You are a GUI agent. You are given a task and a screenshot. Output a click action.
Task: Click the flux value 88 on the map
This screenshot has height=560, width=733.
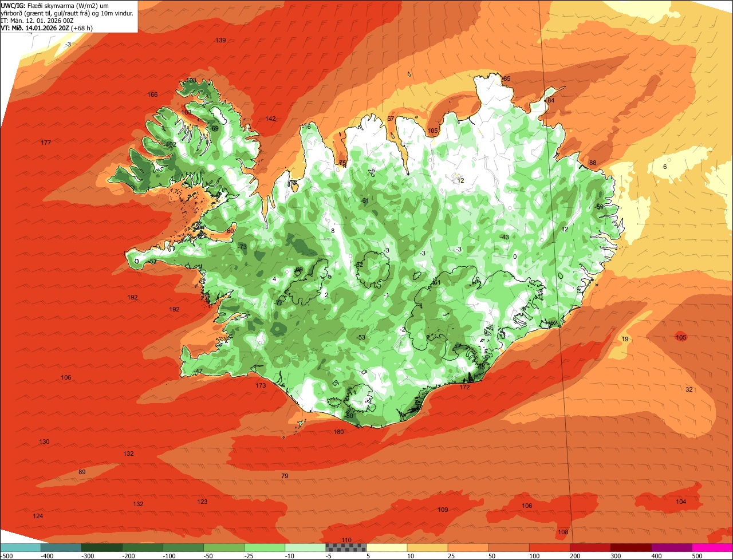click(x=593, y=163)
